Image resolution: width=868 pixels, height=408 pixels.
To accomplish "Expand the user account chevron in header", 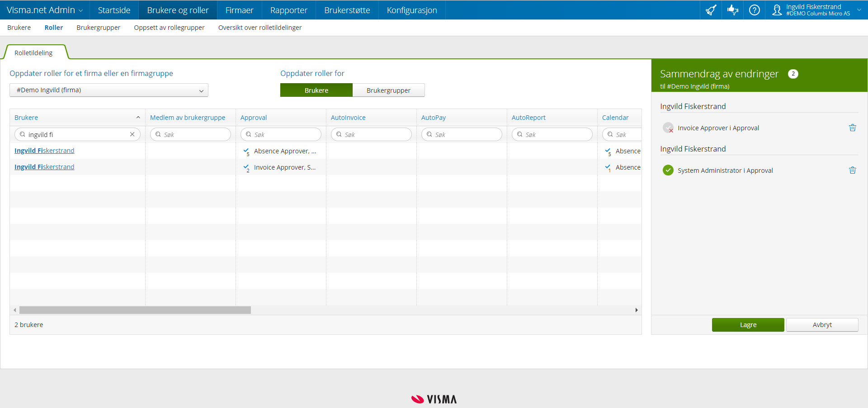I will point(859,10).
